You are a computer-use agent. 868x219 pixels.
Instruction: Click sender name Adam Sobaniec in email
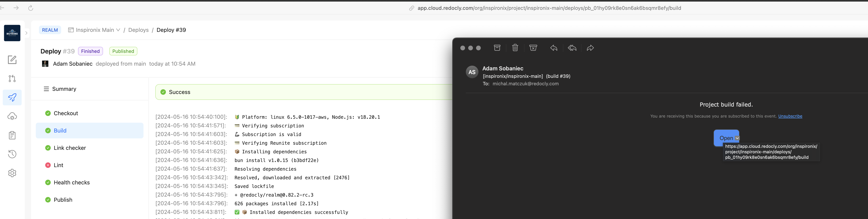coord(503,68)
